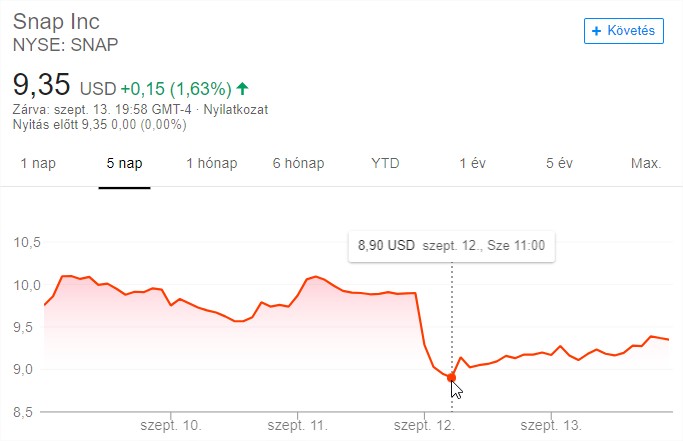The width and height of the screenshot is (683, 441).
Task: Follow the stock with Követés button
Action: [x=624, y=31]
